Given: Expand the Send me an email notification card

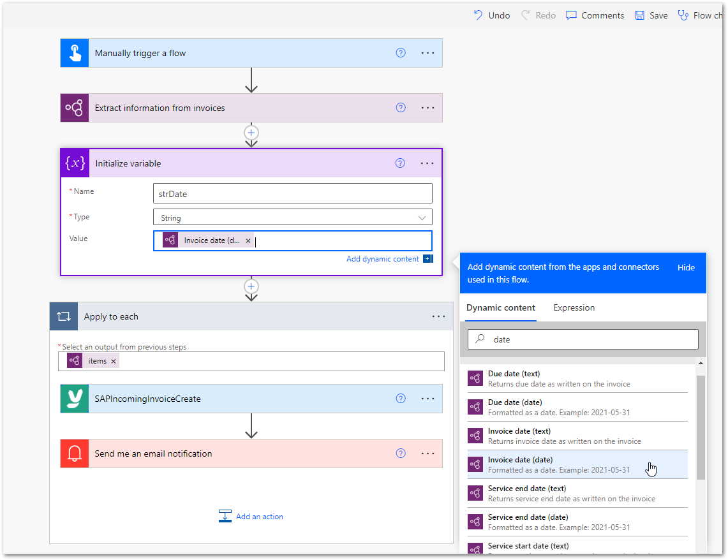Looking at the screenshot, I should pos(251,453).
